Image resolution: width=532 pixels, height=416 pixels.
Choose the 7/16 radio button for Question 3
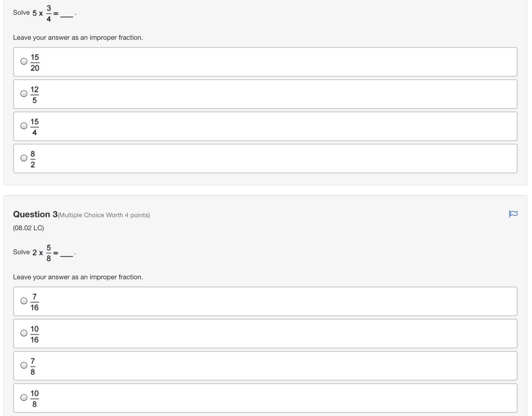click(x=24, y=301)
